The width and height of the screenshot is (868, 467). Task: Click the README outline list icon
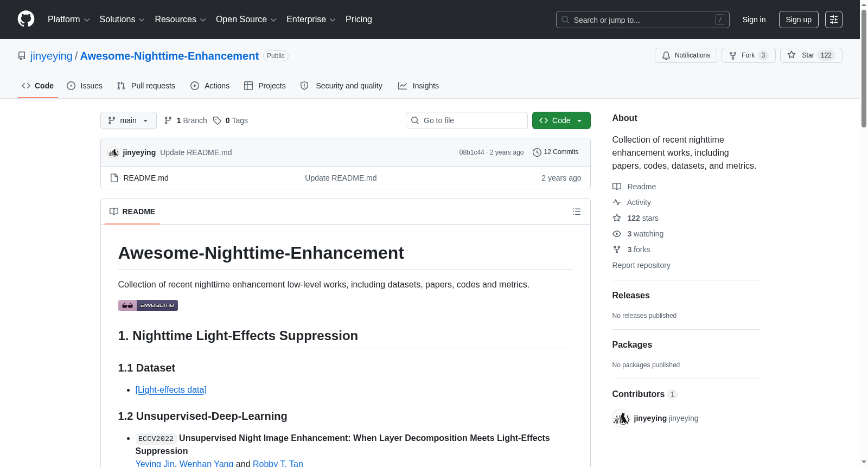[577, 212]
